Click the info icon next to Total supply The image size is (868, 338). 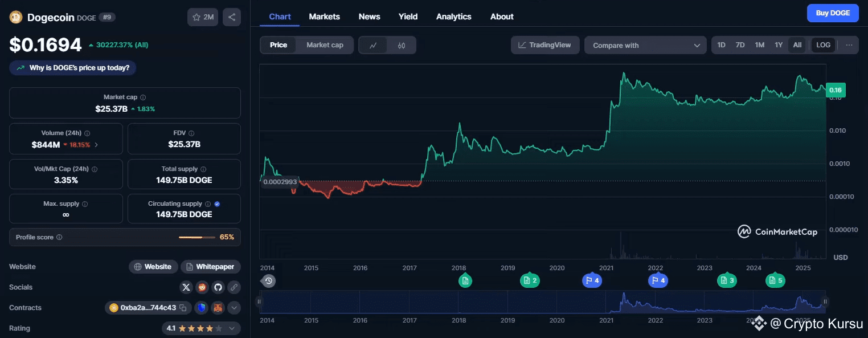point(203,169)
